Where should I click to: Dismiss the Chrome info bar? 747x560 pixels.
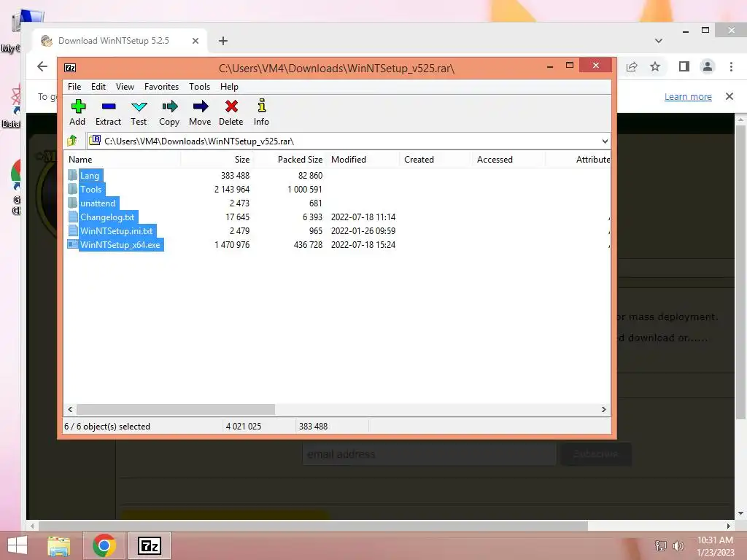coord(729,96)
